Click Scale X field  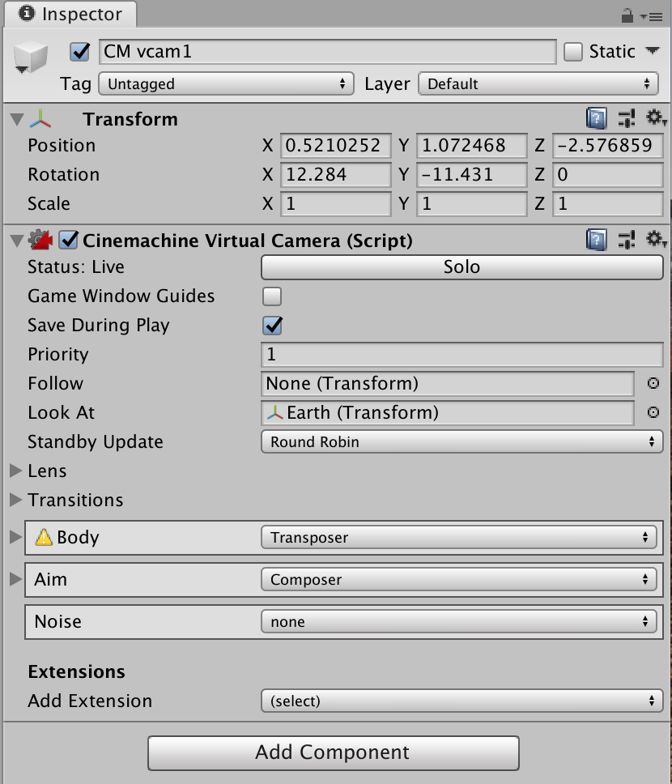coord(335,203)
